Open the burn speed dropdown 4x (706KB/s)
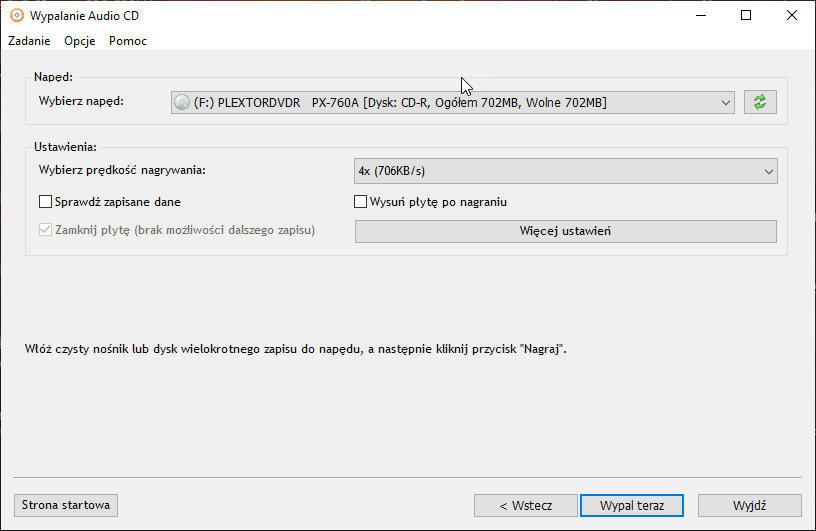 point(566,171)
